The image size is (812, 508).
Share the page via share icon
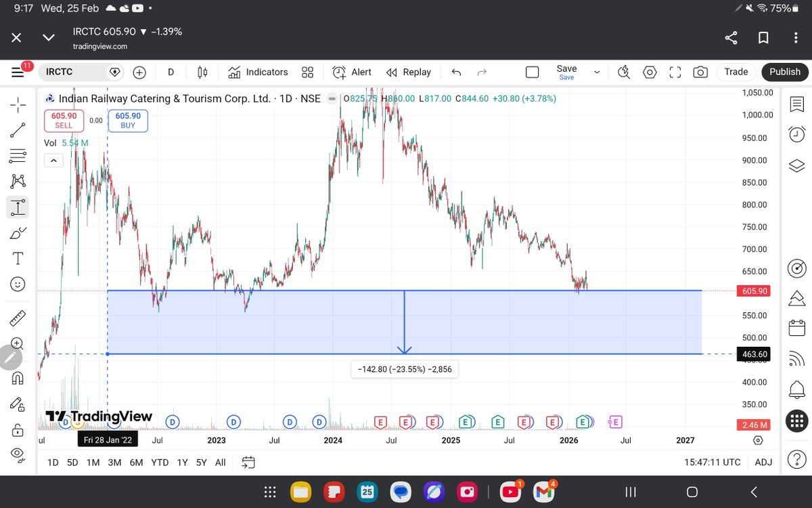pyautogui.click(x=731, y=38)
